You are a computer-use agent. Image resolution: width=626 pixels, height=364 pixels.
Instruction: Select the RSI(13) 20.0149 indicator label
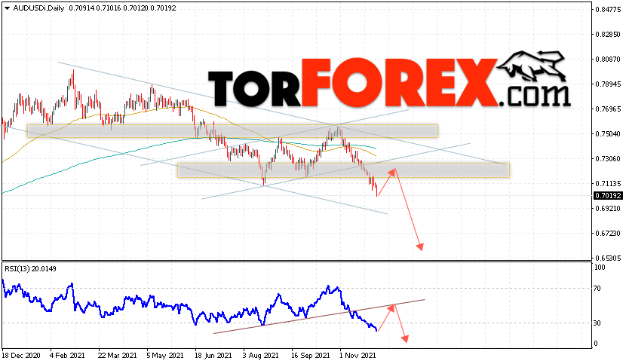point(30,268)
